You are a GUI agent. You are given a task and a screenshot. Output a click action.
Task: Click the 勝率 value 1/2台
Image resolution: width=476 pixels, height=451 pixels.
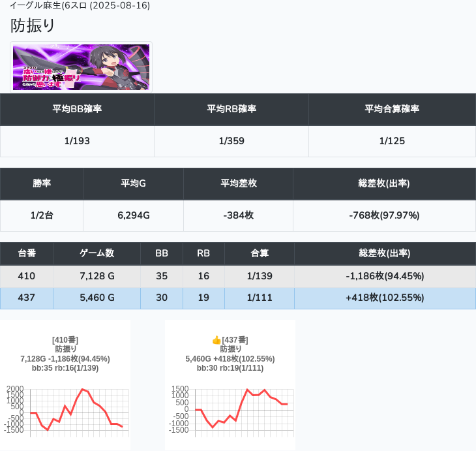click(42, 215)
